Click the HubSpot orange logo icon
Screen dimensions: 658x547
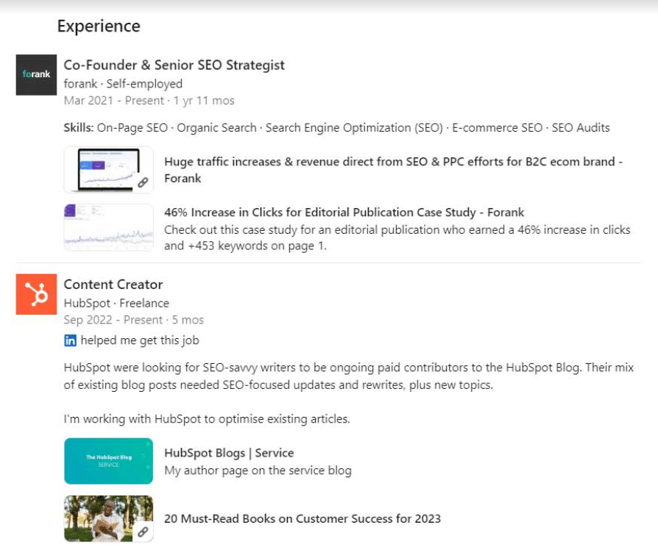tap(36, 294)
